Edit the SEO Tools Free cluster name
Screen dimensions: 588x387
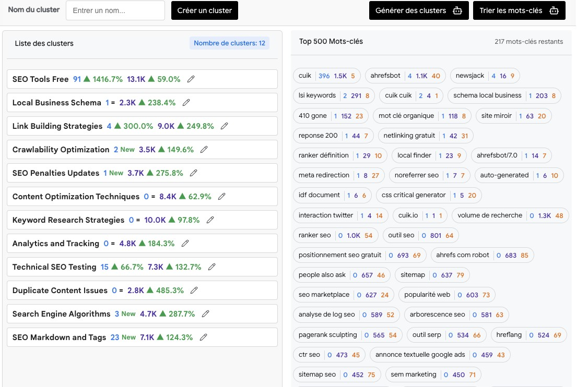(x=191, y=79)
